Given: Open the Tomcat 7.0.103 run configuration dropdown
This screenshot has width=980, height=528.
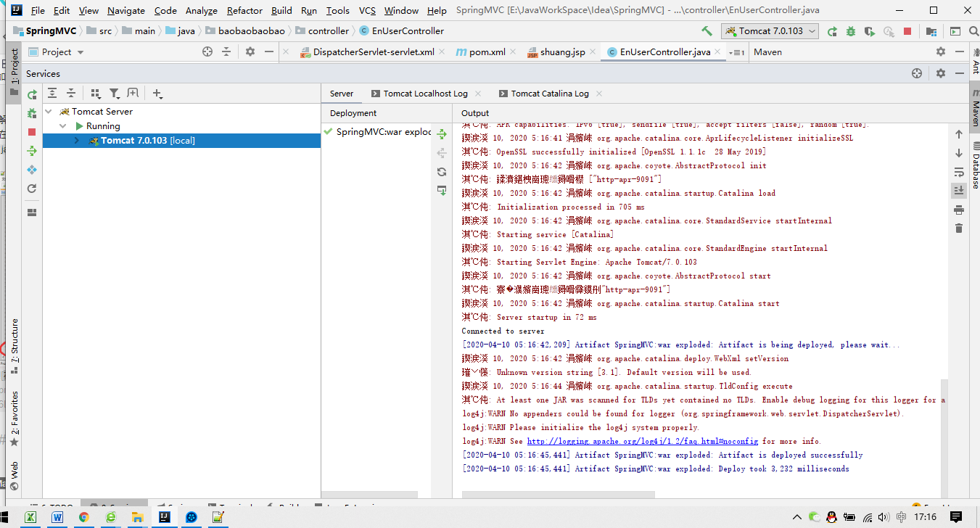Looking at the screenshot, I should 770,31.
